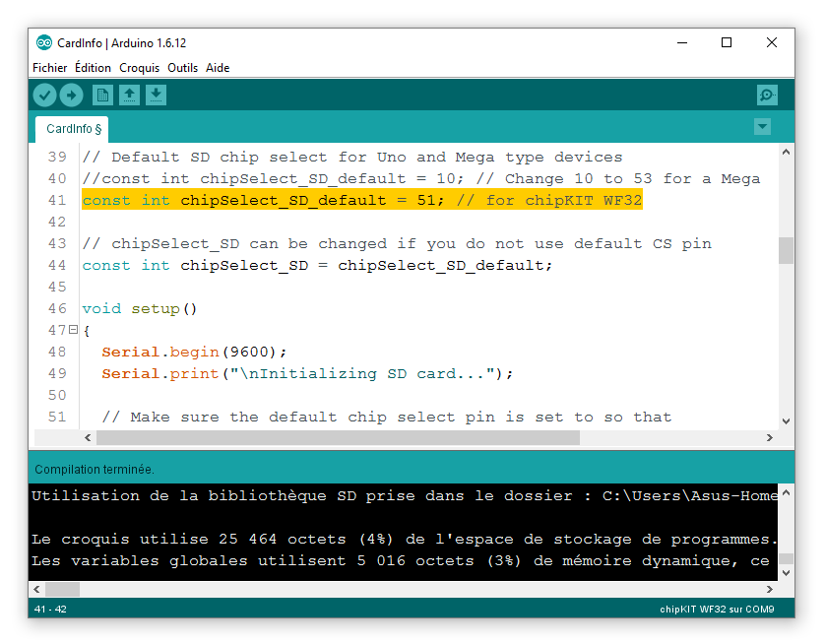This screenshot has width=825, height=644.
Task: Click the 41 - 42 line indicator
Action: click(50, 610)
